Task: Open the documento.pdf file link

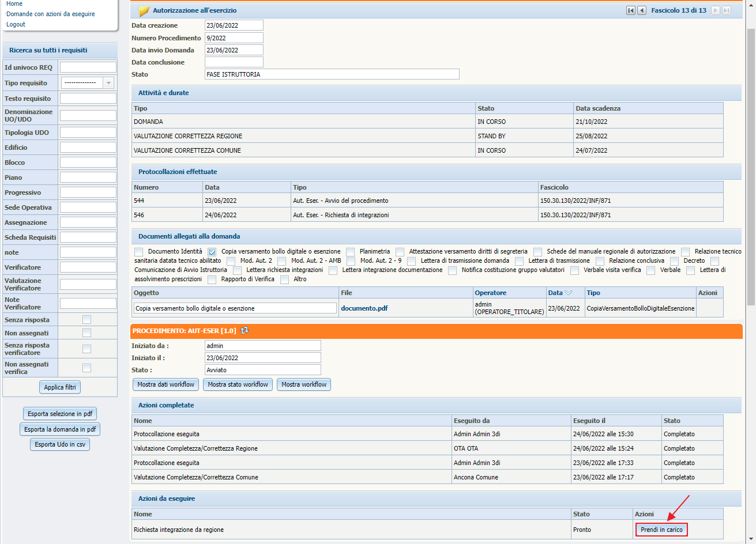Action: (364, 308)
